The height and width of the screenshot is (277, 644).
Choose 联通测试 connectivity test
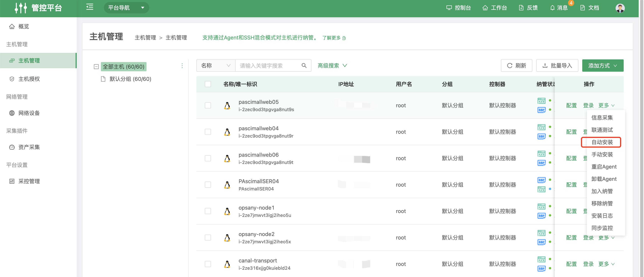click(x=602, y=130)
